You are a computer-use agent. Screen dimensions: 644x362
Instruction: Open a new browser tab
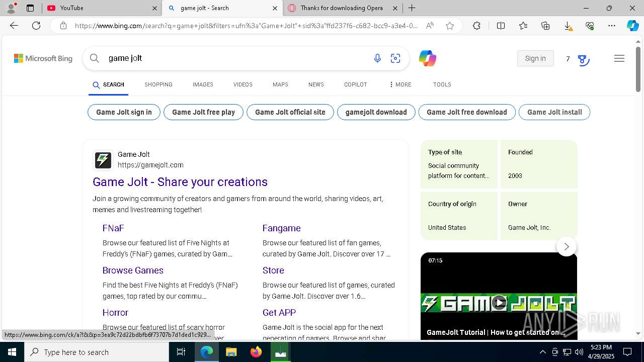pyautogui.click(x=412, y=8)
